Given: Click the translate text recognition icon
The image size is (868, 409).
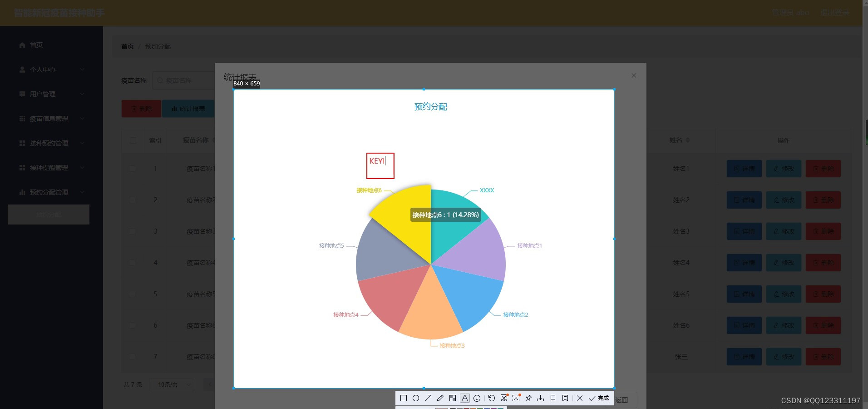Looking at the screenshot, I should pos(516,398).
